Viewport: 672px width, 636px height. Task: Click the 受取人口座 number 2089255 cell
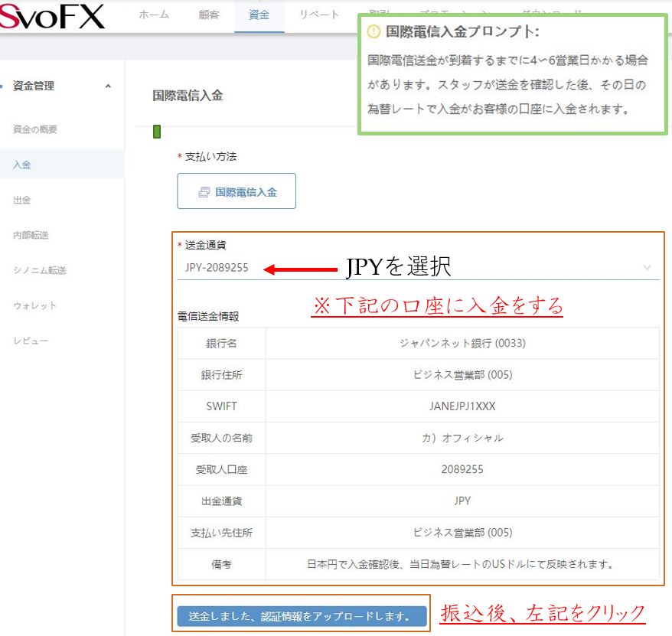pyautogui.click(x=462, y=469)
